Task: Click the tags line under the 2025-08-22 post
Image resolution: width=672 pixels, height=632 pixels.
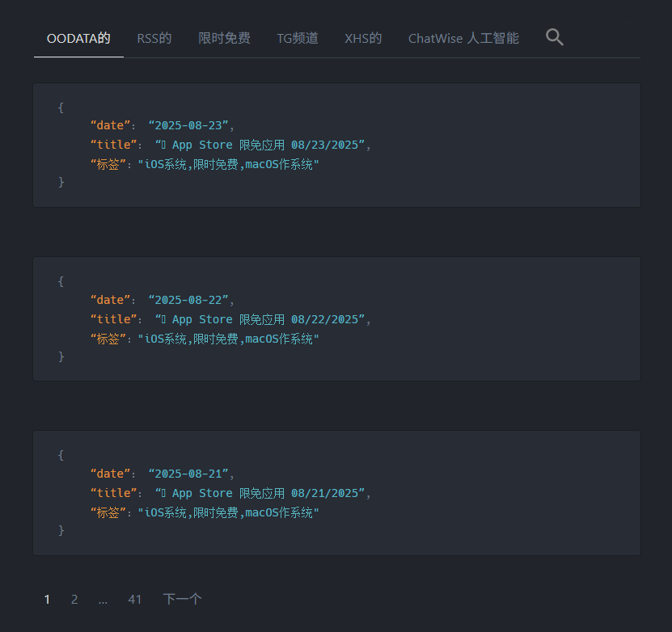Action: point(205,339)
